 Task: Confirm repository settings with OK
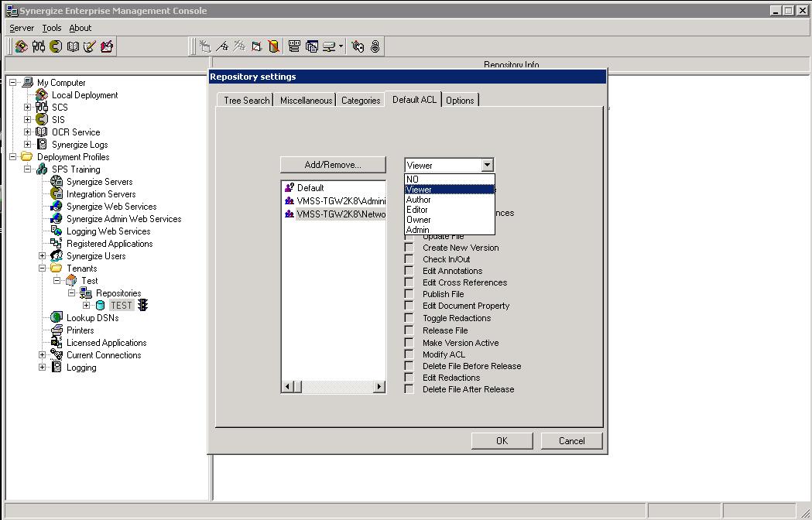click(502, 441)
